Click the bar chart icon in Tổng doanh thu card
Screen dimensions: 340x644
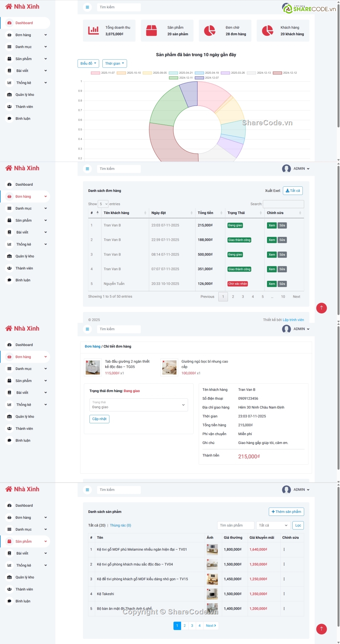93,30
